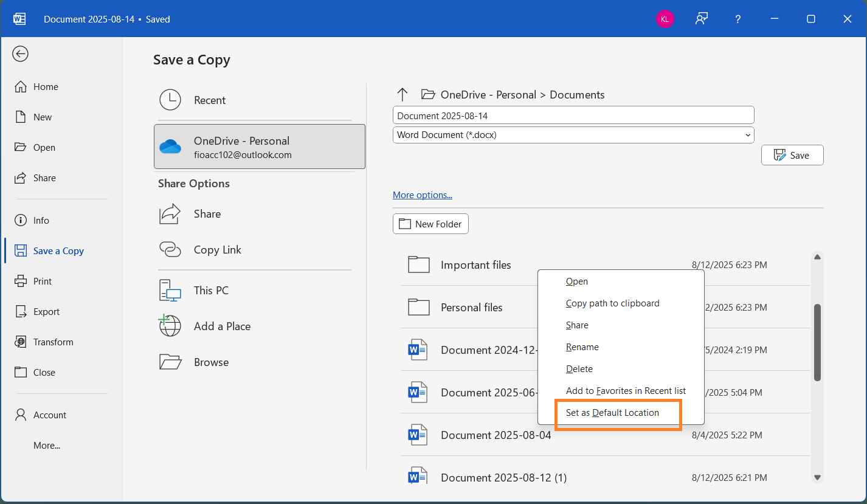Open the More options link
The height and width of the screenshot is (504, 867).
coord(422,195)
